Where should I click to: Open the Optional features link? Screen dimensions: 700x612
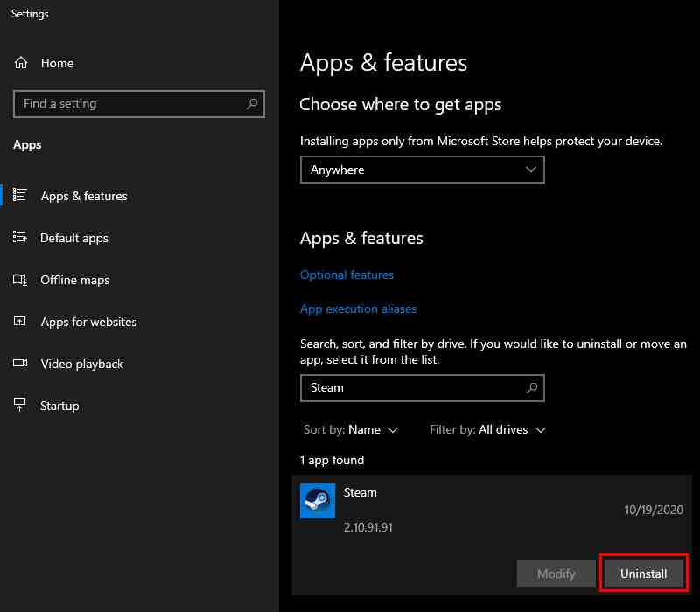[x=346, y=275]
